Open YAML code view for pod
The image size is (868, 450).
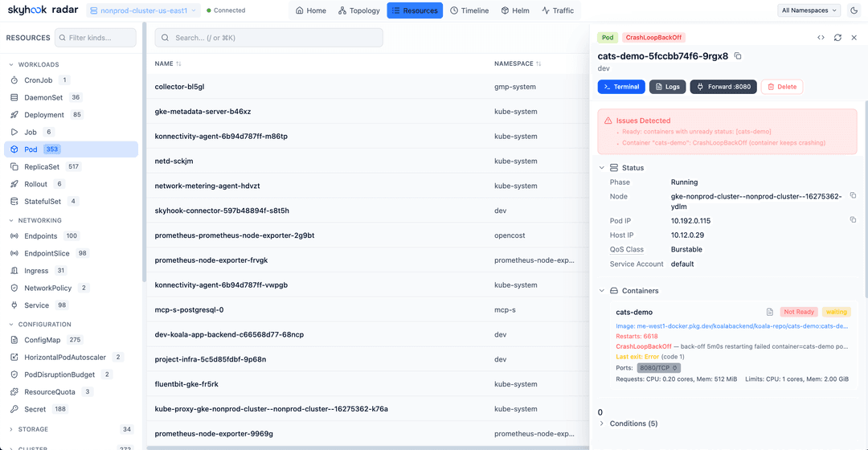click(821, 38)
